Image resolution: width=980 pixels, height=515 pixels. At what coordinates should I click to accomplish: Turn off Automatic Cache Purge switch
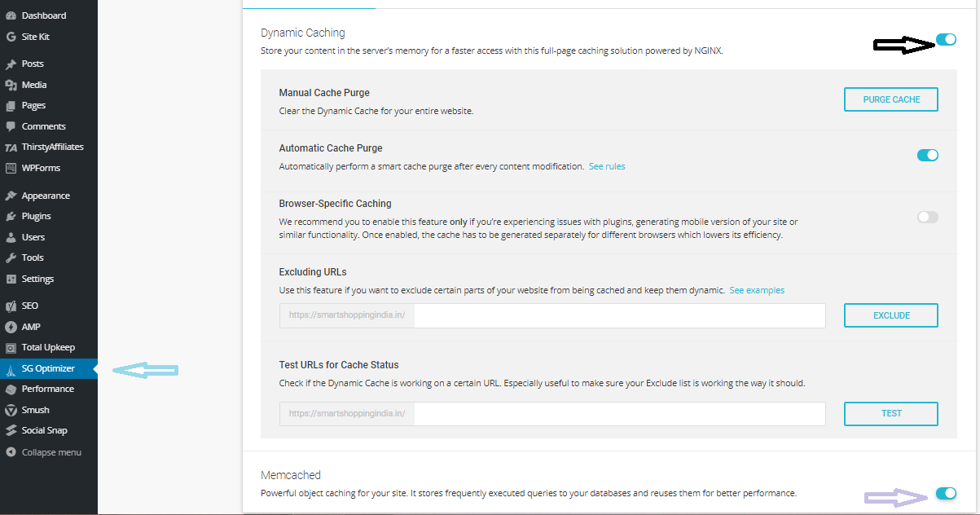pos(928,155)
